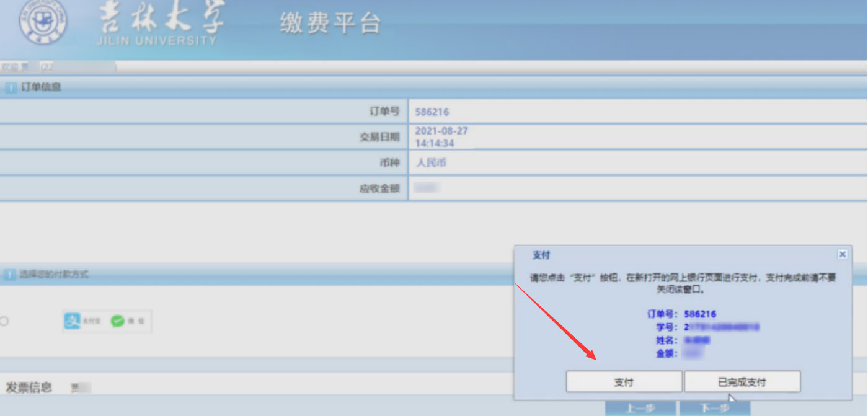Close the 支付 dialog with the X

pos(842,254)
